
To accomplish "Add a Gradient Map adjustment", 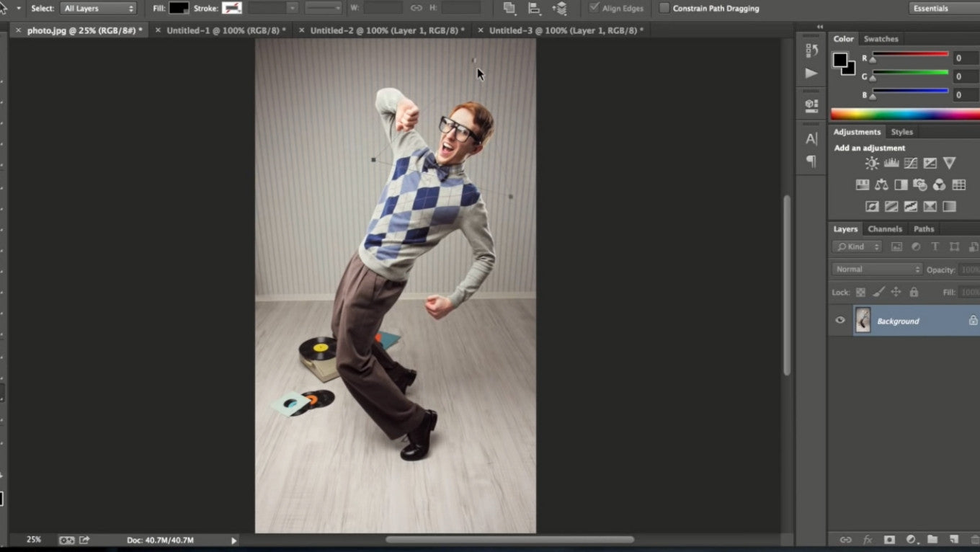I will (950, 207).
